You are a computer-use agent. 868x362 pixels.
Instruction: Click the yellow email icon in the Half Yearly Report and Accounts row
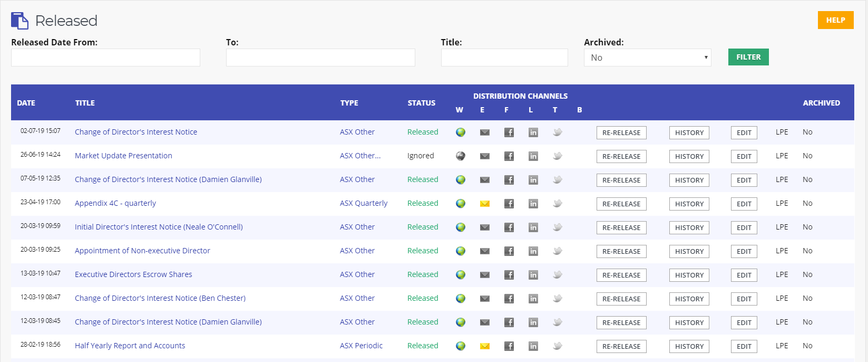485,346
